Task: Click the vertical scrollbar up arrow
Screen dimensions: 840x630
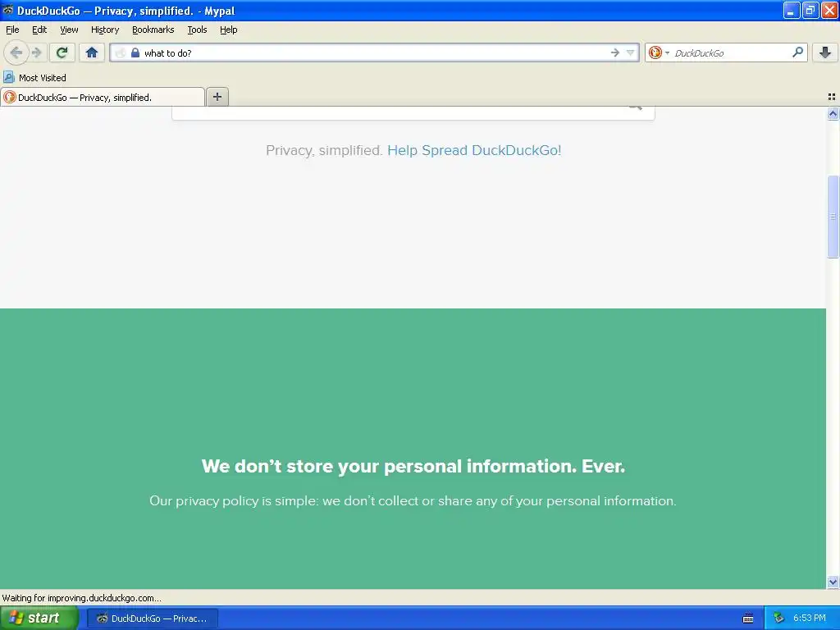Action: click(833, 113)
